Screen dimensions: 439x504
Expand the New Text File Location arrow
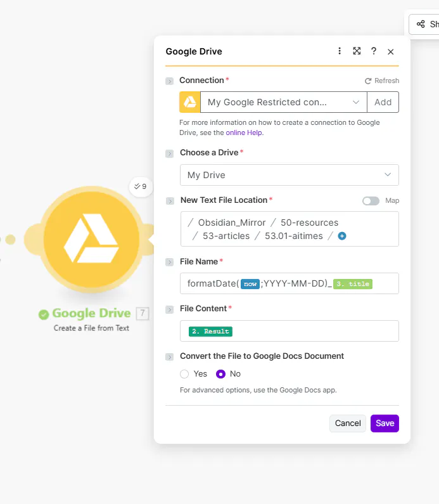tap(170, 201)
